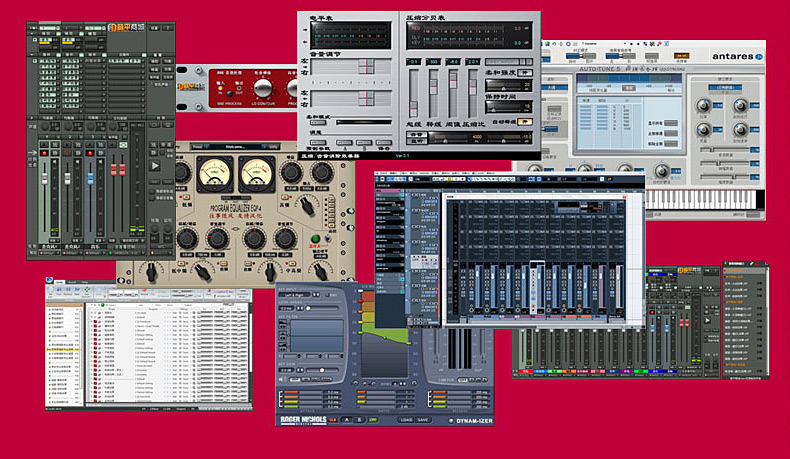Click the left VU meter on EQP-4
Screen dimensions: 790x459
click(215, 173)
